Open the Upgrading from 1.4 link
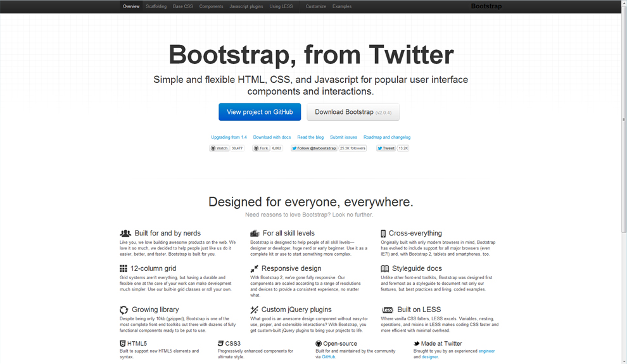The image size is (627, 364). click(229, 137)
